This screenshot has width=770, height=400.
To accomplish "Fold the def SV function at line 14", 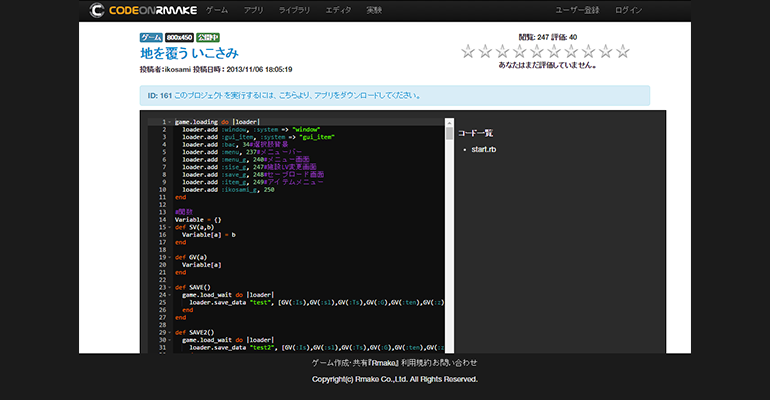I will [x=170, y=226].
